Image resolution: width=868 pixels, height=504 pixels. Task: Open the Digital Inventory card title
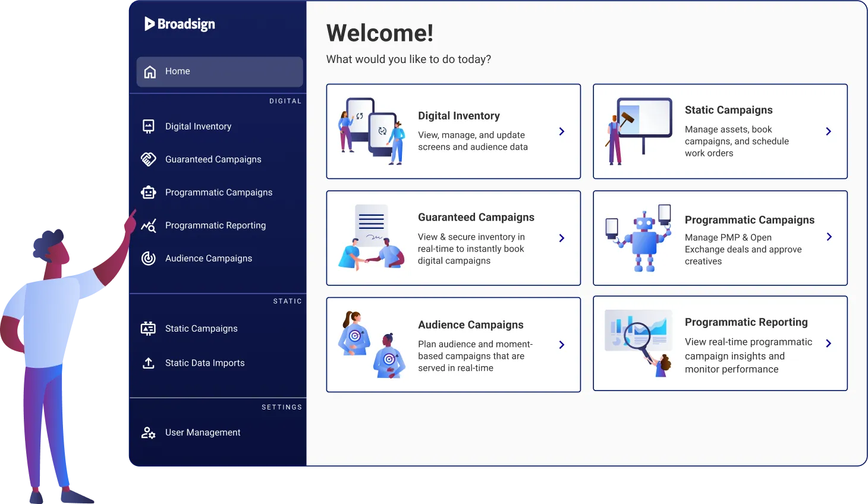pos(459,116)
